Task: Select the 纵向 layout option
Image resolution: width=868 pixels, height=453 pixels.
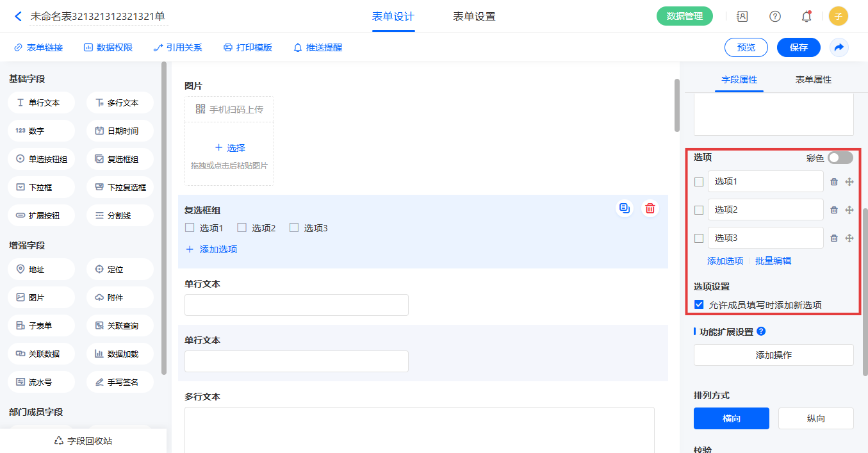Action: point(815,418)
